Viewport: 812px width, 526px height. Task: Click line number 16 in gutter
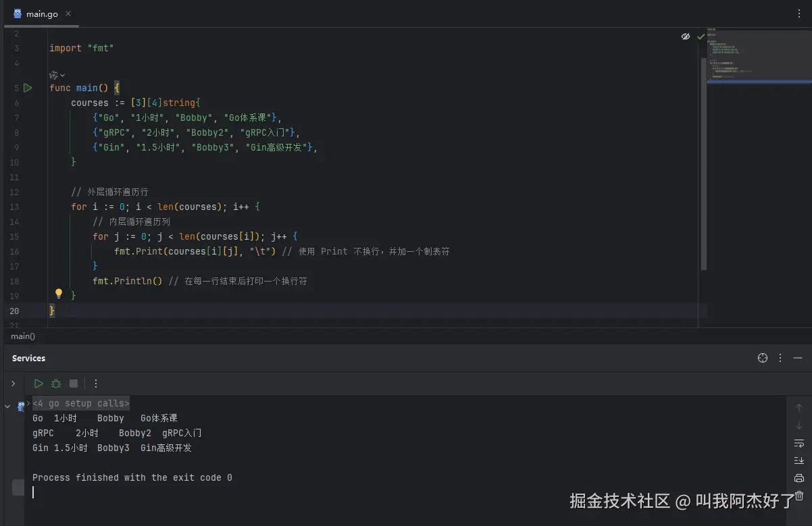pyautogui.click(x=15, y=251)
